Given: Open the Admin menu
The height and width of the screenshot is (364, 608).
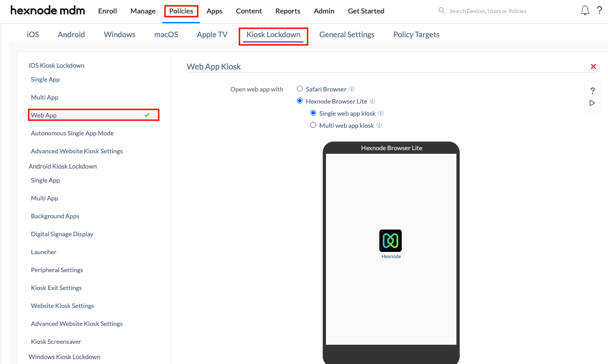Looking at the screenshot, I should [324, 11].
